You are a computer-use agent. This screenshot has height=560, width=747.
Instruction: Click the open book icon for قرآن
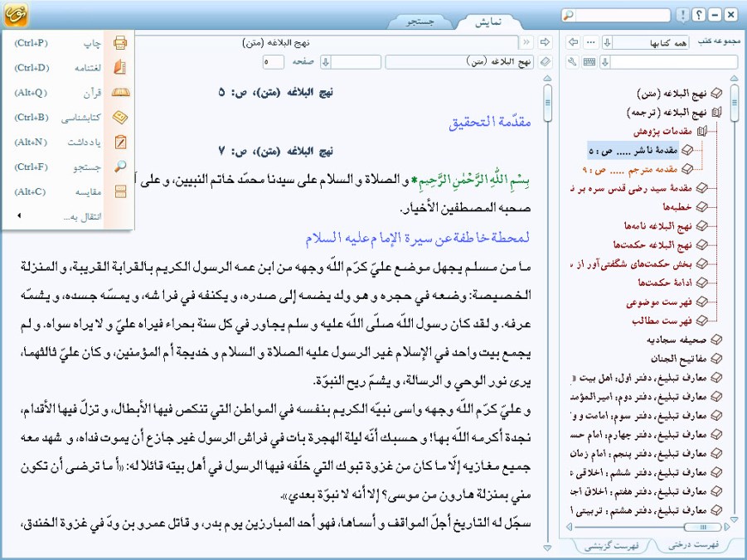[120, 93]
